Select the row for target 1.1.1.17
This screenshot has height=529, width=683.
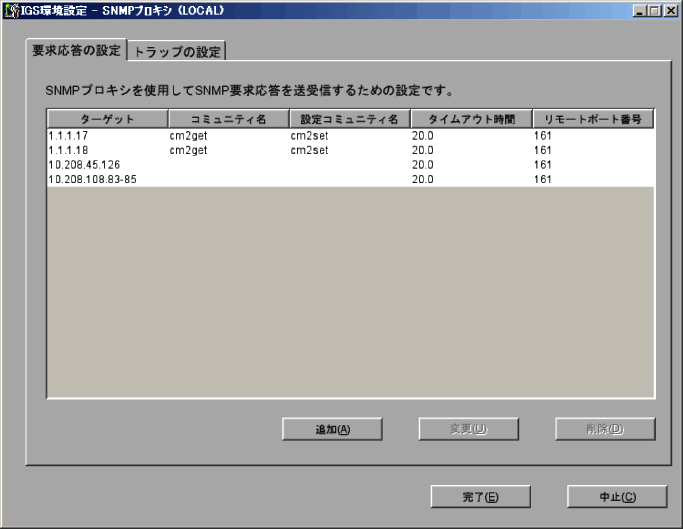click(x=350, y=135)
